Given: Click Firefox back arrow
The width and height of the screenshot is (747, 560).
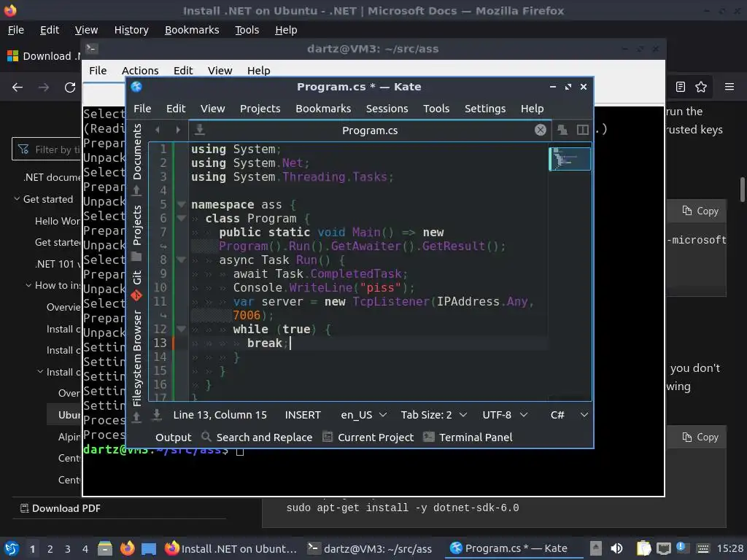Looking at the screenshot, I should click(18, 87).
